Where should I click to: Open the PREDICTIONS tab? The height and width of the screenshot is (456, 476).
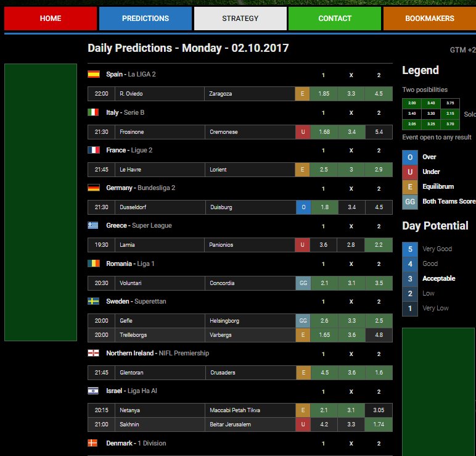pyautogui.click(x=146, y=19)
